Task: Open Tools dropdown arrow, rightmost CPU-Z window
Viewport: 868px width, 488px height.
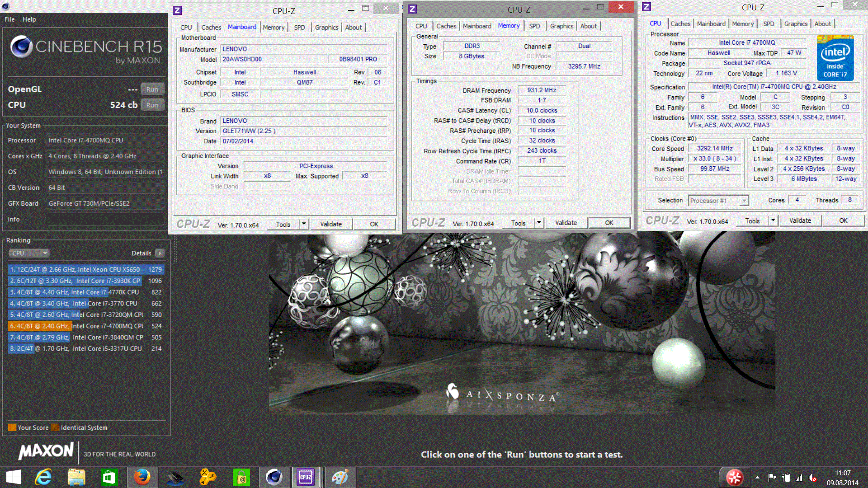Action: [773, 221]
